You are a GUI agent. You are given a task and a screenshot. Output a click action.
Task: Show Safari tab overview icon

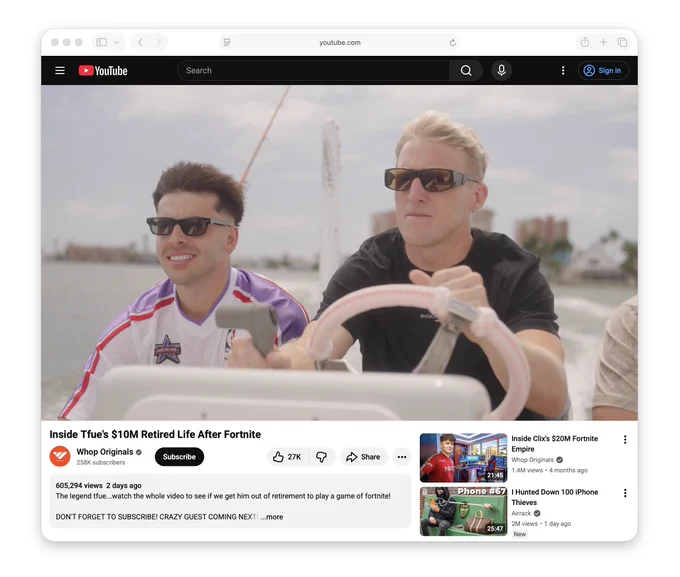coord(622,42)
